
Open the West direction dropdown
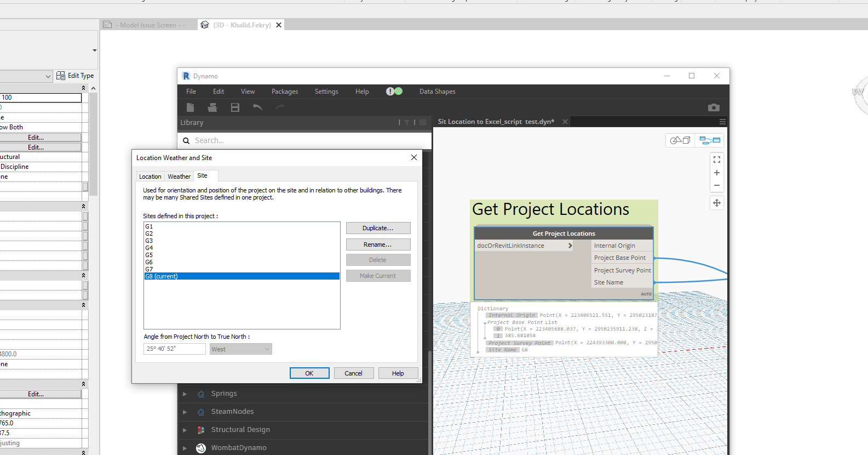click(240, 349)
